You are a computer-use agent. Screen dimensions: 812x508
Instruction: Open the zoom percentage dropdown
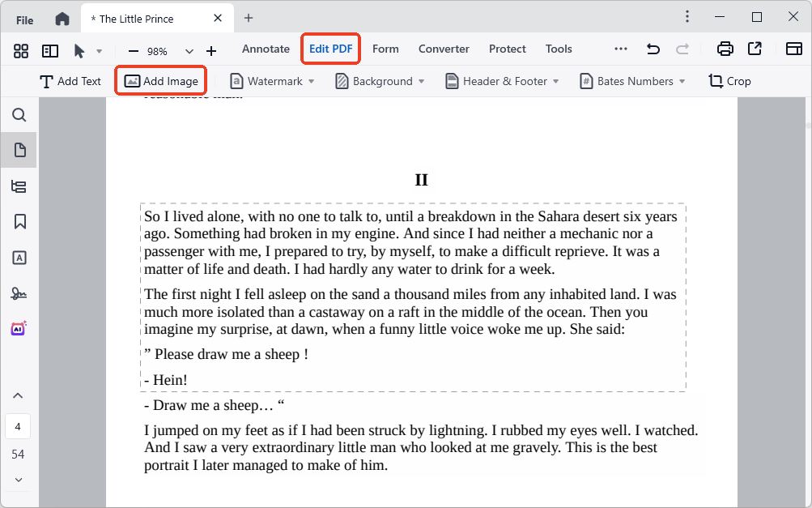point(189,51)
